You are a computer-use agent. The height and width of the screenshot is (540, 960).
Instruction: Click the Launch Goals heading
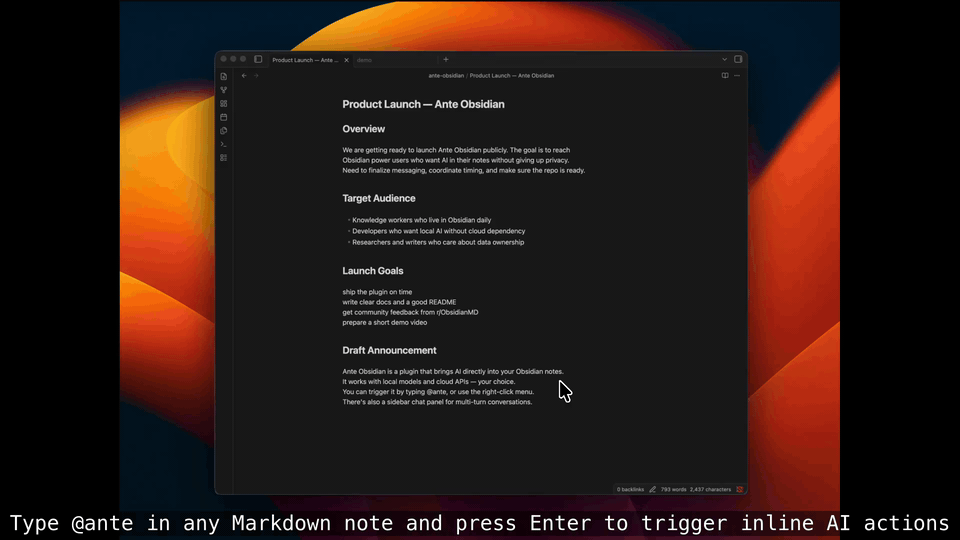pyautogui.click(x=373, y=271)
